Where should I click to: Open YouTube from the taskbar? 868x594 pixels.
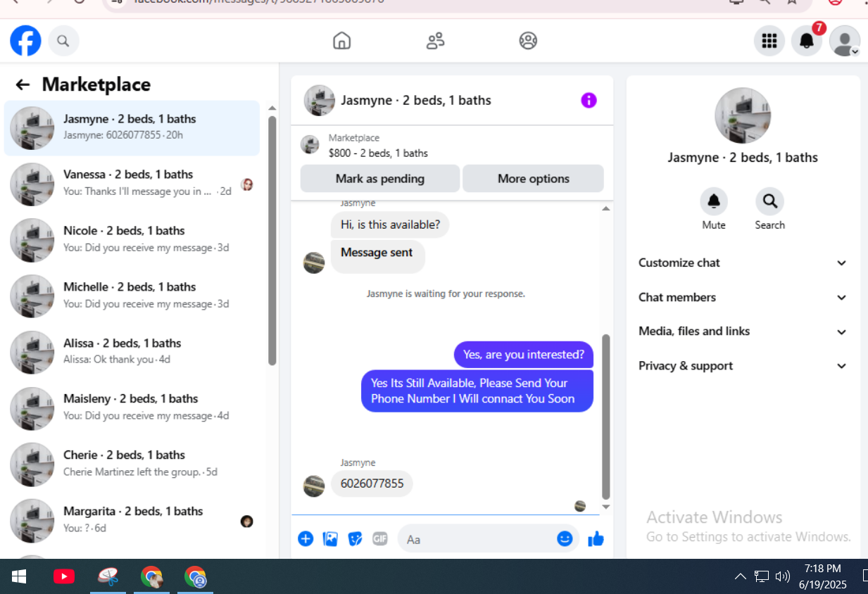[x=64, y=576]
